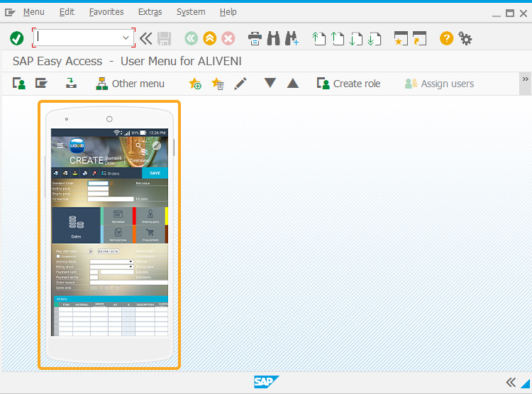Click the Delete Favorites star trash icon
The image size is (532, 394).
click(218, 84)
